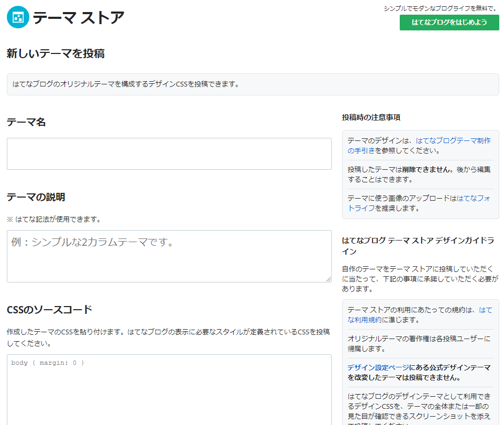Click the ※ はてな記法が使用できます note
The width and height of the screenshot is (504, 425).
(53, 219)
